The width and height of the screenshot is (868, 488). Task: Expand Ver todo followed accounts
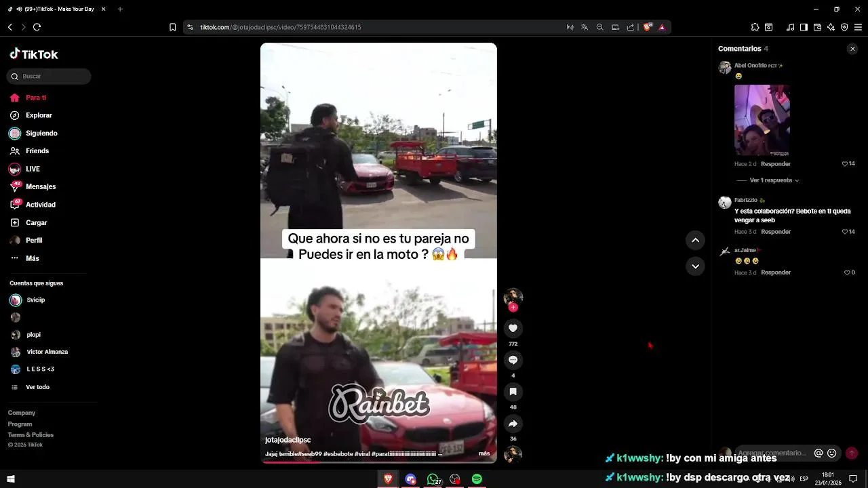coord(31,387)
